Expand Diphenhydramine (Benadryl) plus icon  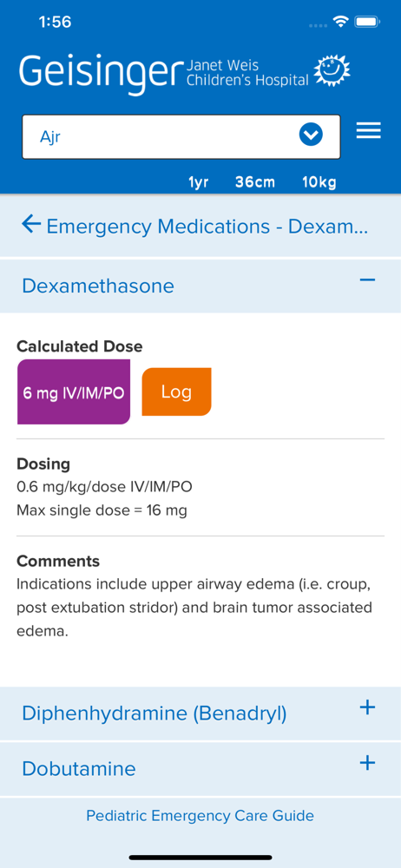[367, 707]
